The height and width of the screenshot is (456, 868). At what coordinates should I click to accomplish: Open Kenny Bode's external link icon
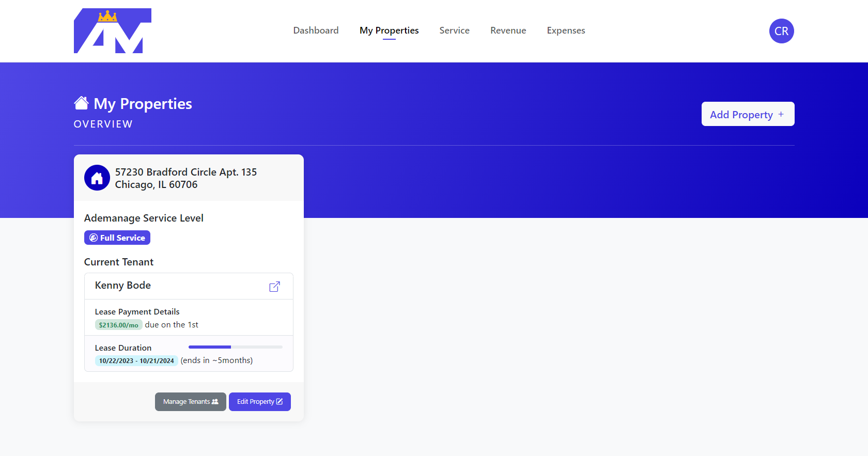tap(274, 287)
